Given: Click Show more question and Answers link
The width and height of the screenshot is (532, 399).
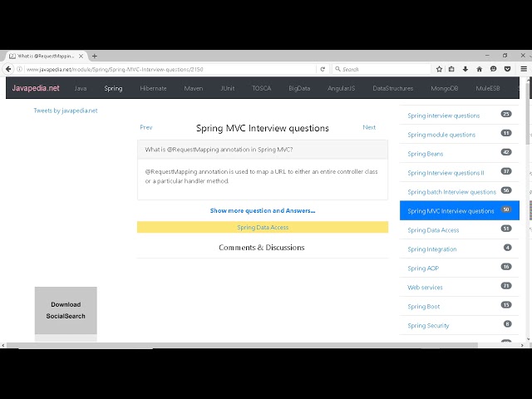Looking at the screenshot, I should click(x=263, y=210).
